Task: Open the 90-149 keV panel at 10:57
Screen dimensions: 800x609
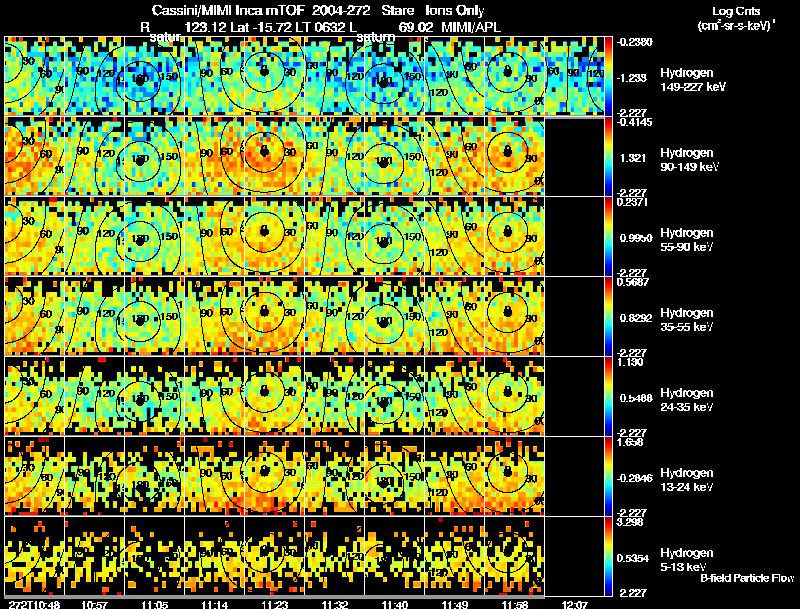Action: (x=95, y=157)
